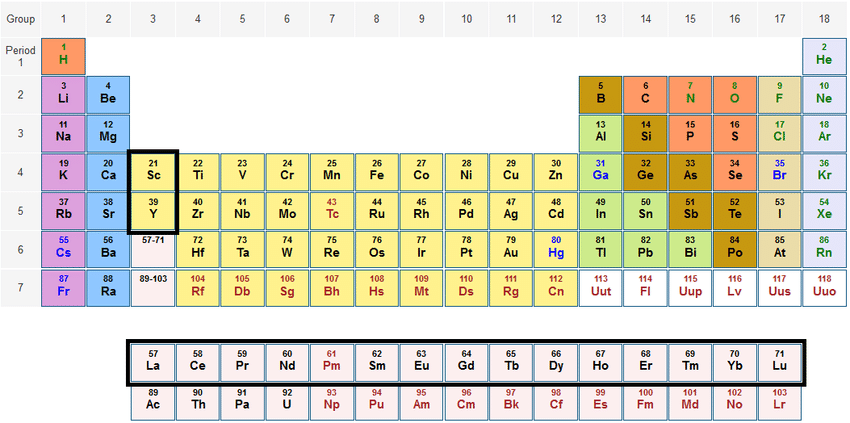Select the Gold (Au) element cell

[511, 247]
